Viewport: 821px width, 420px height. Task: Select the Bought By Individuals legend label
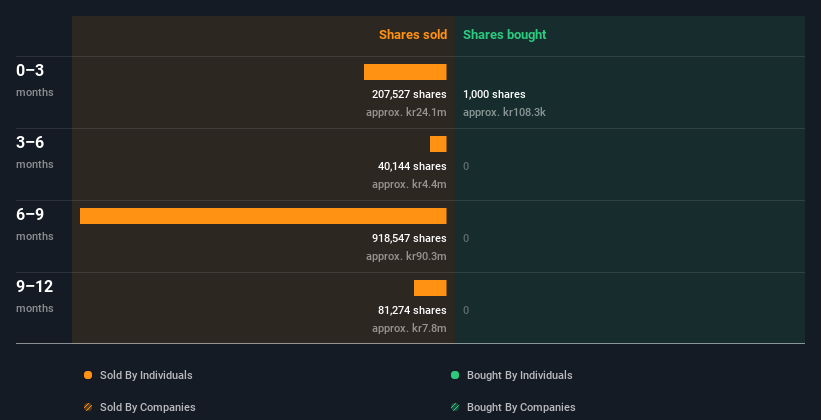519,375
